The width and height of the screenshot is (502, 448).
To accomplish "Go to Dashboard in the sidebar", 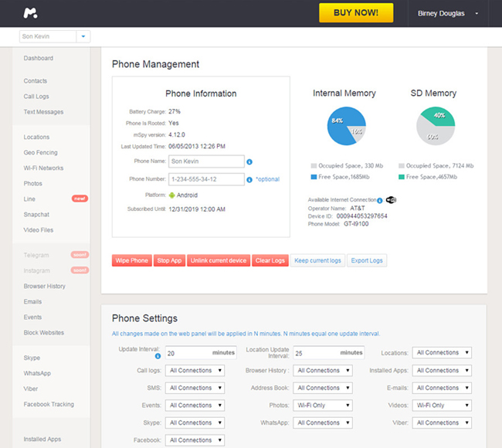I will [39, 58].
